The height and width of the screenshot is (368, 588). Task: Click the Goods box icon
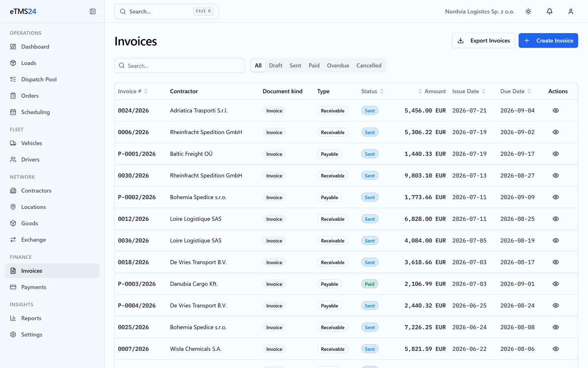coord(13,223)
